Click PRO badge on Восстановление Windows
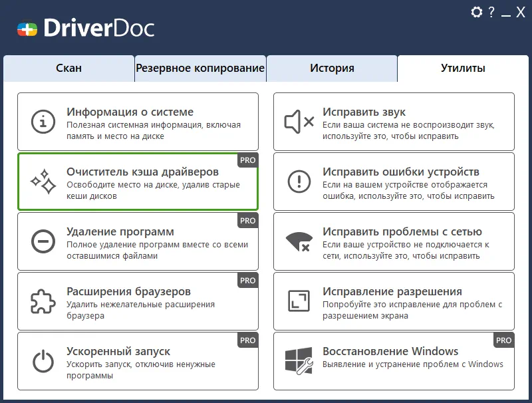532x403 pixels. tap(503, 340)
